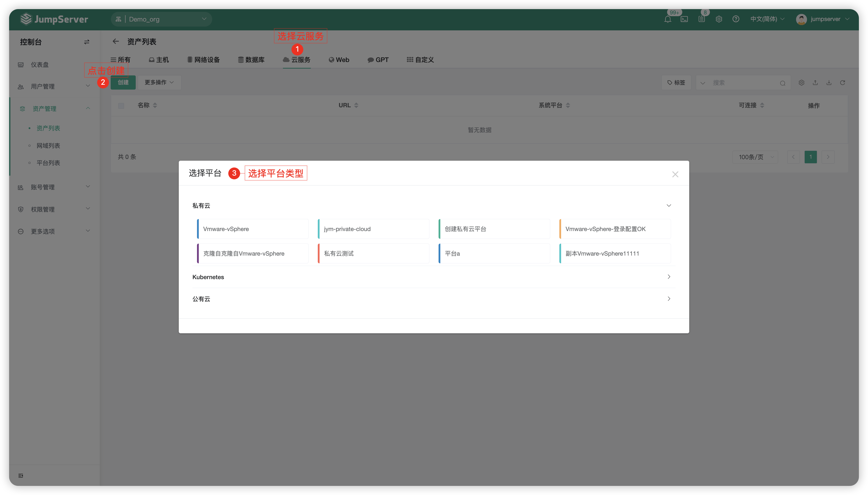Click the search magnifier icon
The height and width of the screenshot is (495, 868).
[783, 83]
